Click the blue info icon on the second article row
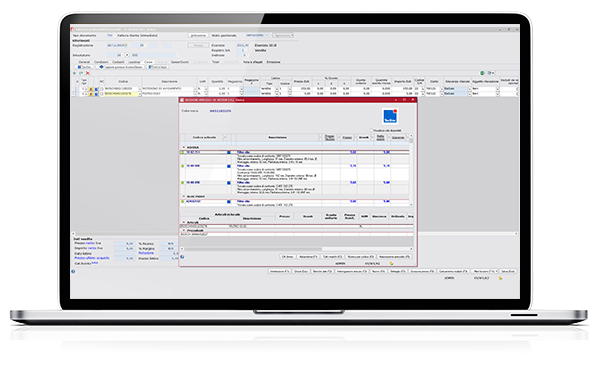 [x=229, y=166]
